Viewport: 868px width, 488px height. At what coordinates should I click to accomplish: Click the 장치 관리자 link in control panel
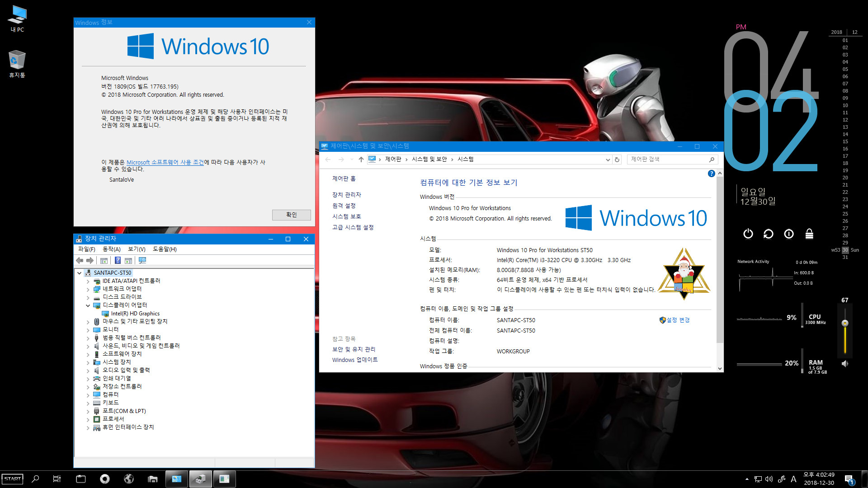346,195
